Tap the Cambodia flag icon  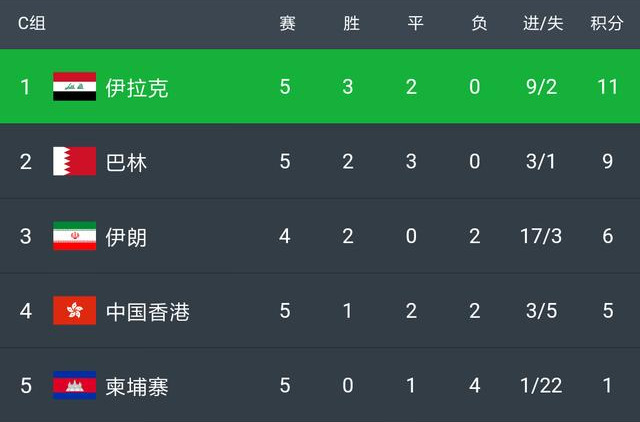coord(74,385)
